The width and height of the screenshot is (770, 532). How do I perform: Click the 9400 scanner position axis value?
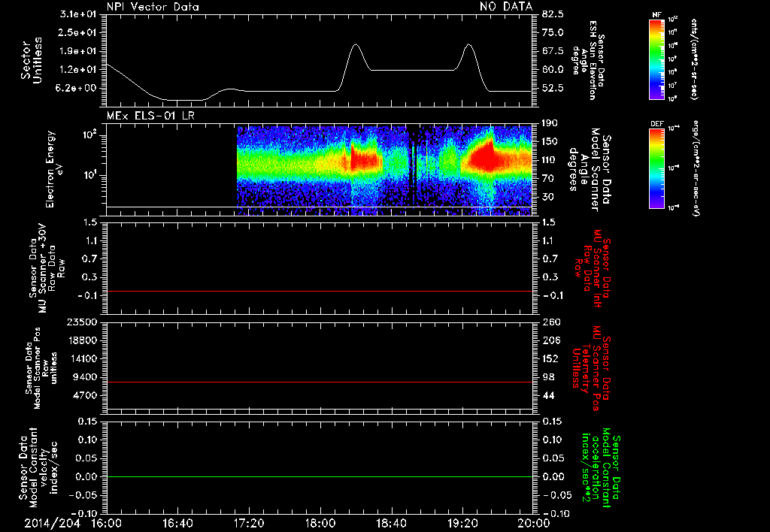point(84,377)
